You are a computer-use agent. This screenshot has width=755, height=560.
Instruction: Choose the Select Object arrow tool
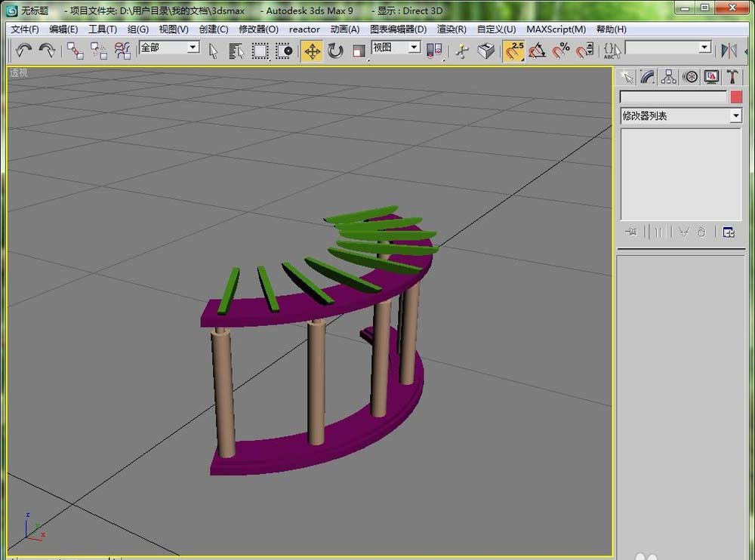pos(214,51)
